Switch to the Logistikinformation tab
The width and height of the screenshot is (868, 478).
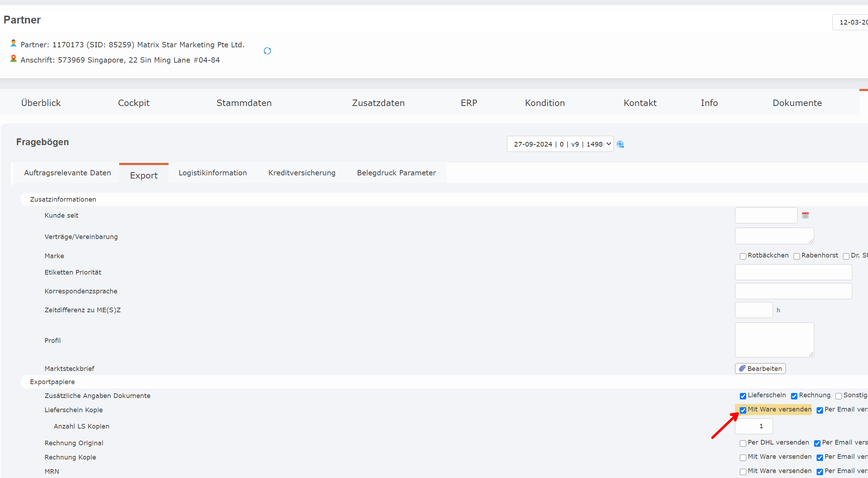pyautogui.click(x=213, y=172)
